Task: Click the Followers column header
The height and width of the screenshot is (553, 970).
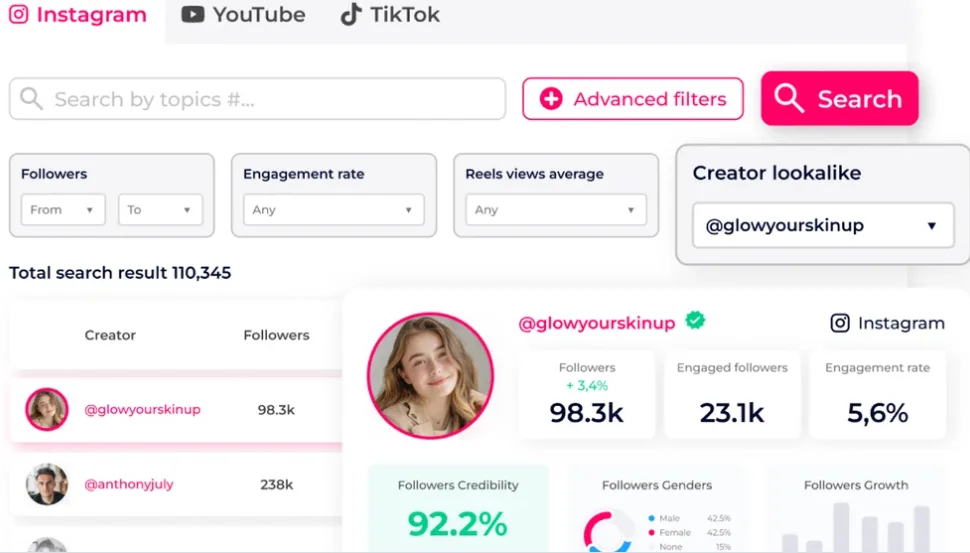Action: click(x=276, y=335)
